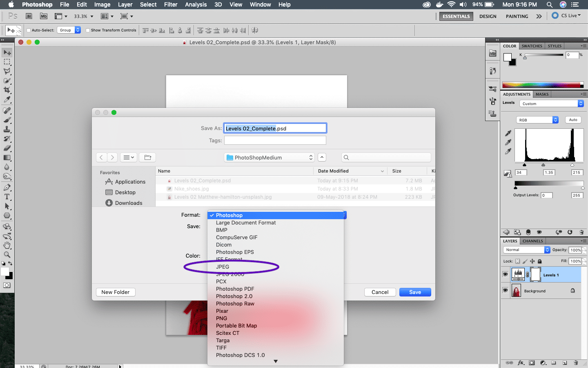Viewport: 588px width, 368px height.
Task: Hide the Background layer visibility eye
Action: (505, 290)
